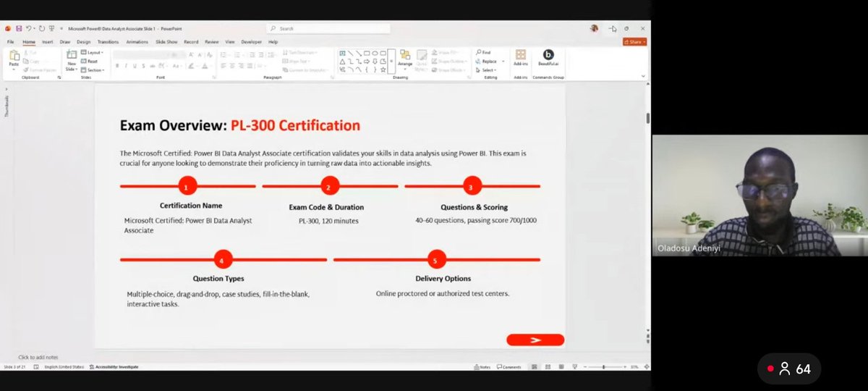Screen dimensions: 868x391
Task: Select the oval shape in shapes gallery
Action: [375, 53]
